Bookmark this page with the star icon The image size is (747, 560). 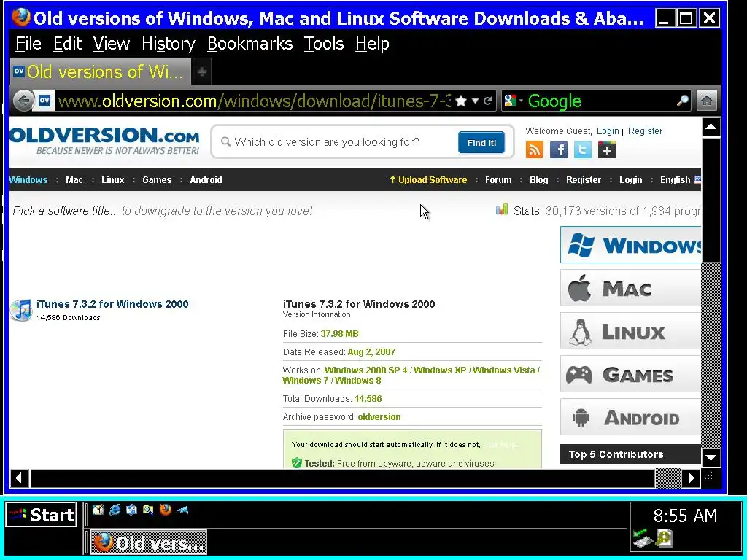coord(461,101)
